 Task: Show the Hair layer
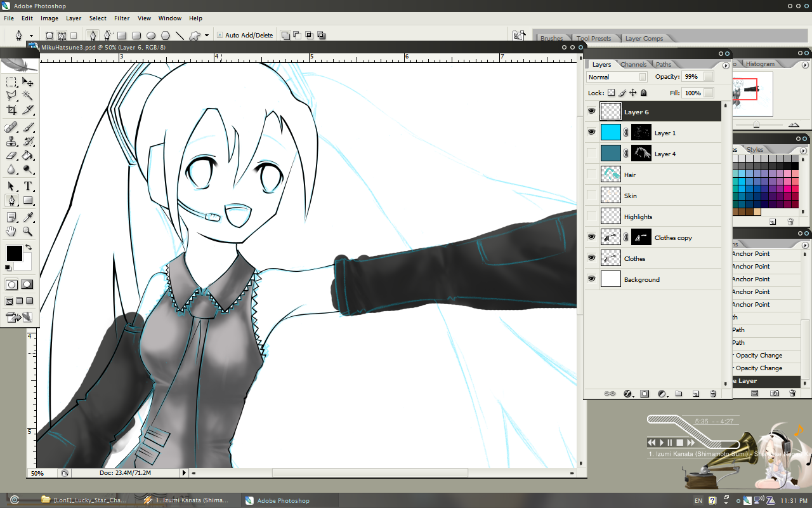point(592,175)
